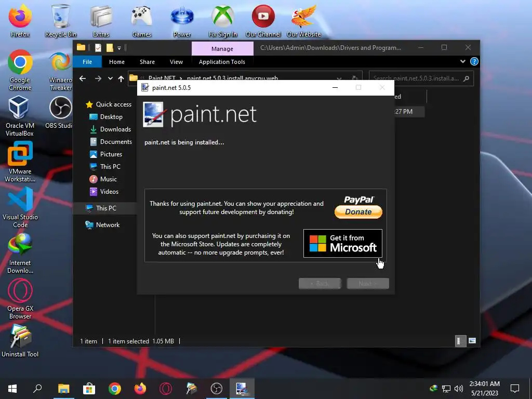Go back in File Explorer navigation
This screenshot has width=532, height=399.
coord(83,78)
